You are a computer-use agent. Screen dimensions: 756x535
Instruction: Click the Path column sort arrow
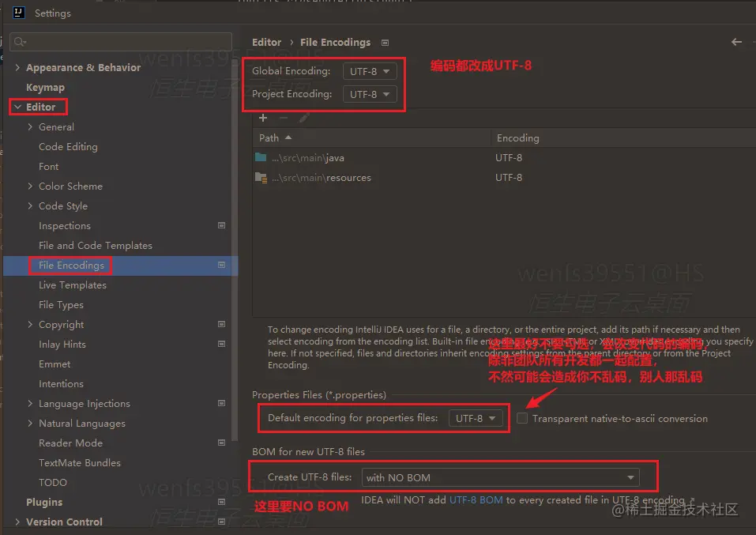(288, 138)
